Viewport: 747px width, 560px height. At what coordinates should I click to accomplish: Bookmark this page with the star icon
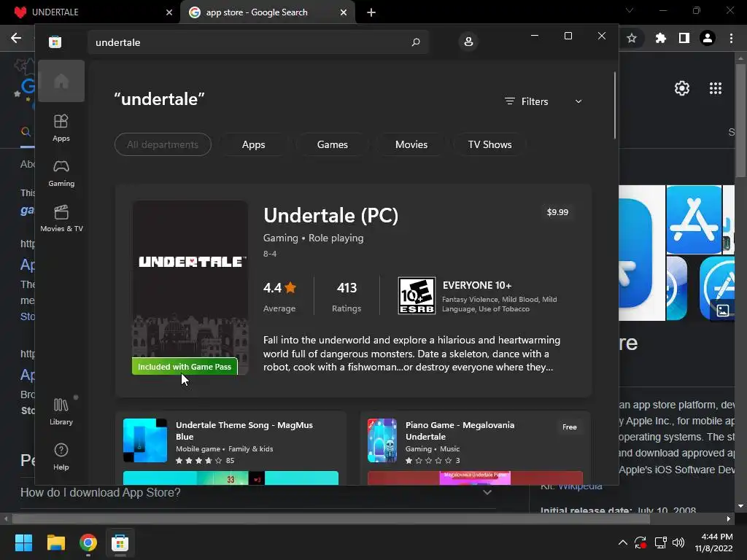[x=632, y=38]
